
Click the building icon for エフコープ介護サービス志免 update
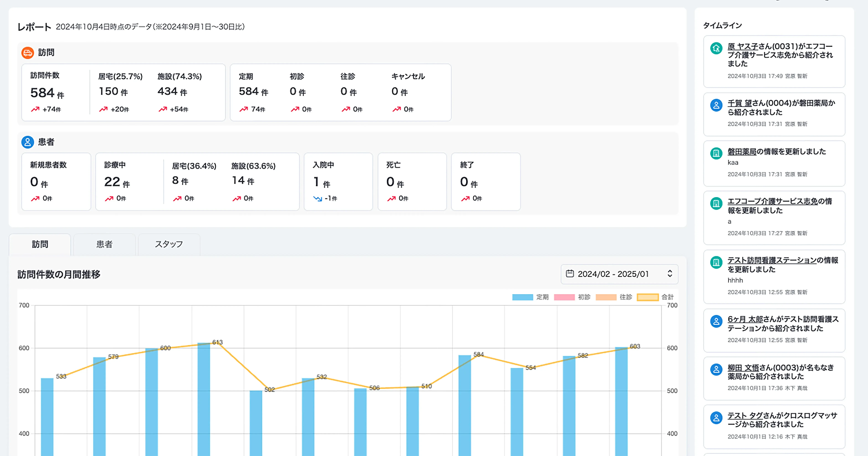click(x=716, y=203)
